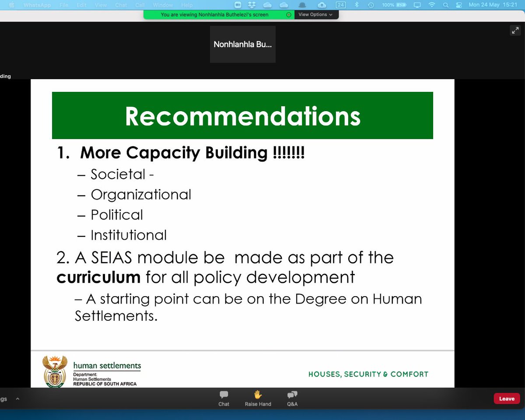Click the first cloud icon in menu bar
This screenshot has width=525, height=420.
tap(267, 5)
